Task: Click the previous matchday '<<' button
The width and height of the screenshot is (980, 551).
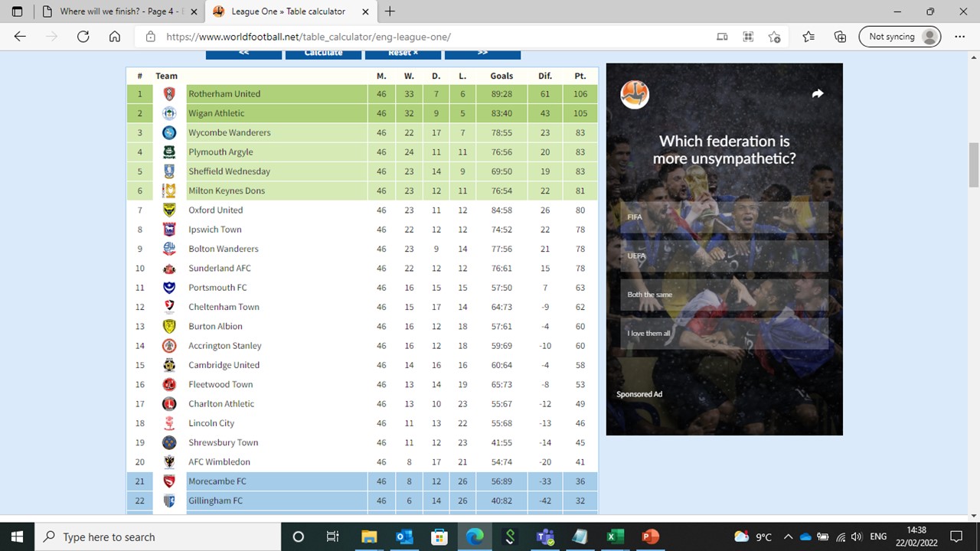Action: [x=243, y=54]
